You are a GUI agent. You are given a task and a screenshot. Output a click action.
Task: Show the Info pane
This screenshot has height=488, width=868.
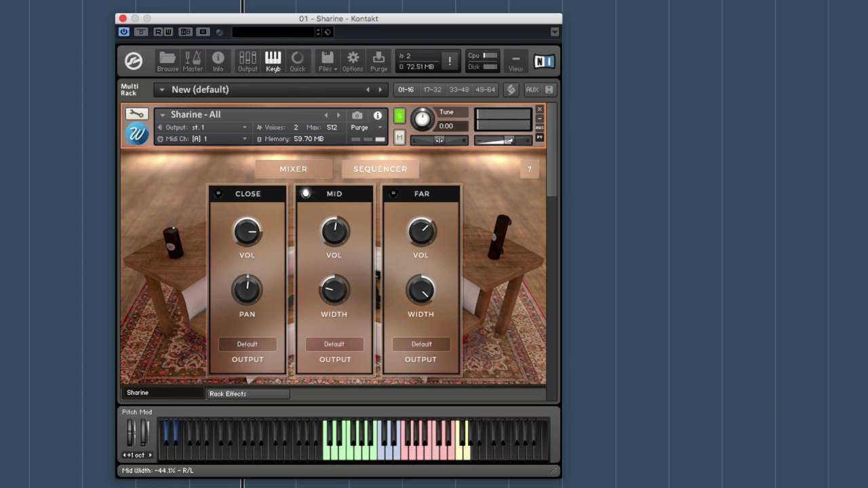218,61
